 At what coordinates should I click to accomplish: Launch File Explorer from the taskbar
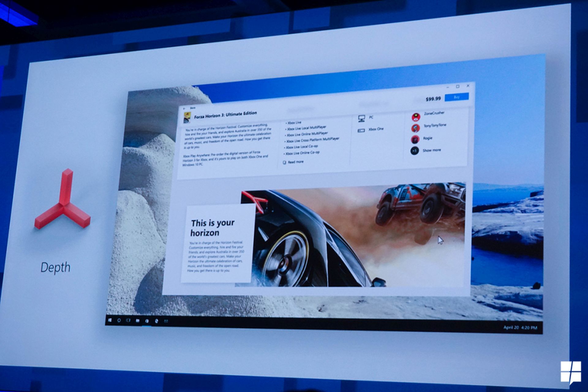point(138,321)
